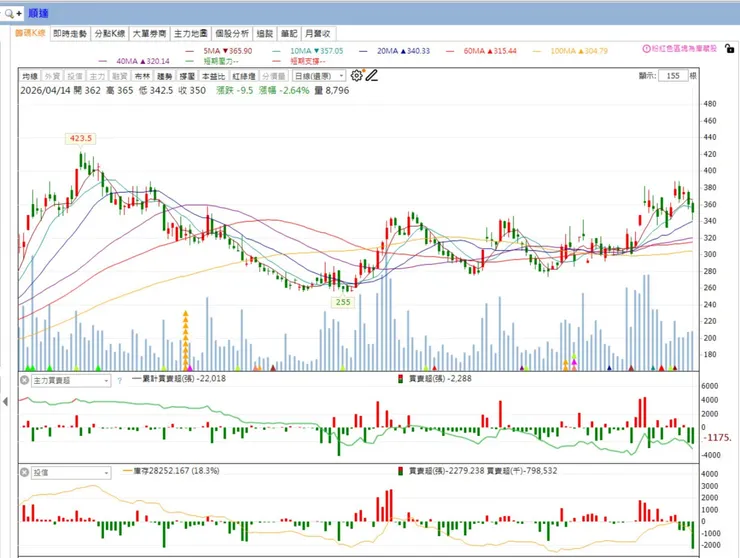Switch to the 大單券商 tab

pos(149,34)
